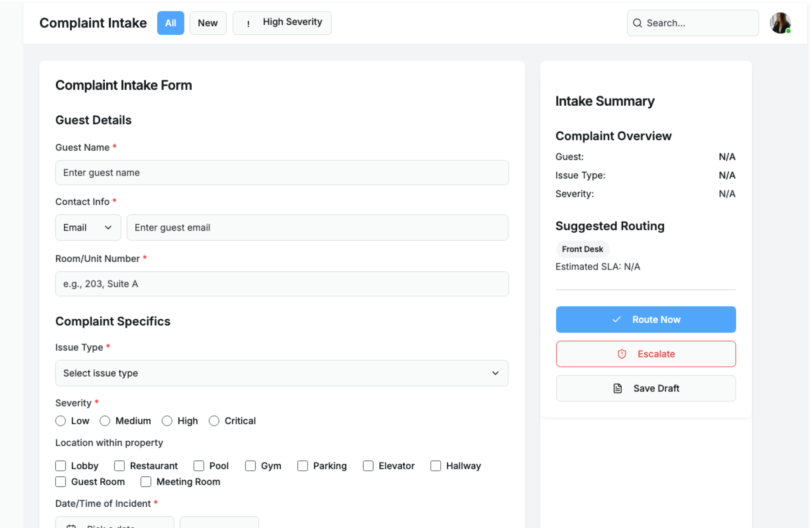Open the Email contact type dropdown
Viewport: 812px width, 528px height.
[88, 228]
